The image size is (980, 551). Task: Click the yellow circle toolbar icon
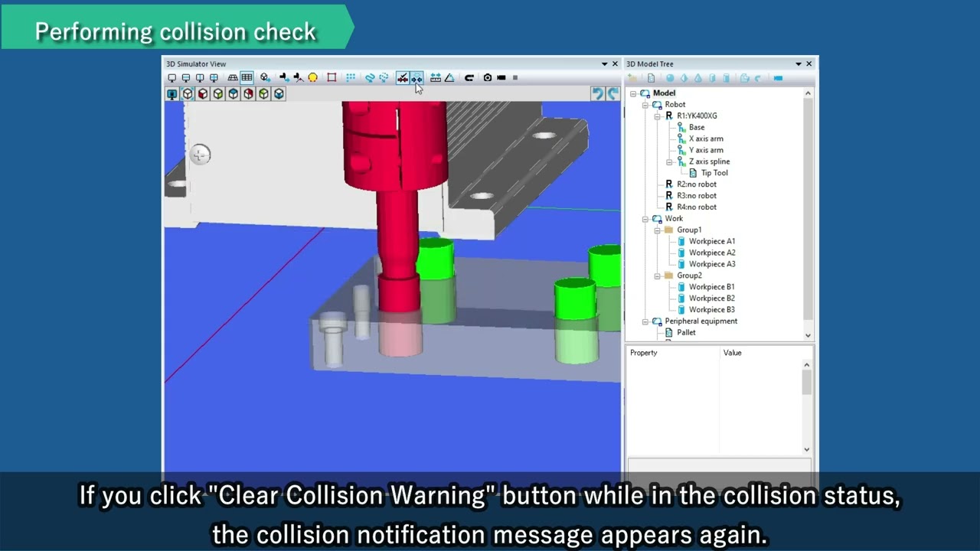(x=312, y=77)
